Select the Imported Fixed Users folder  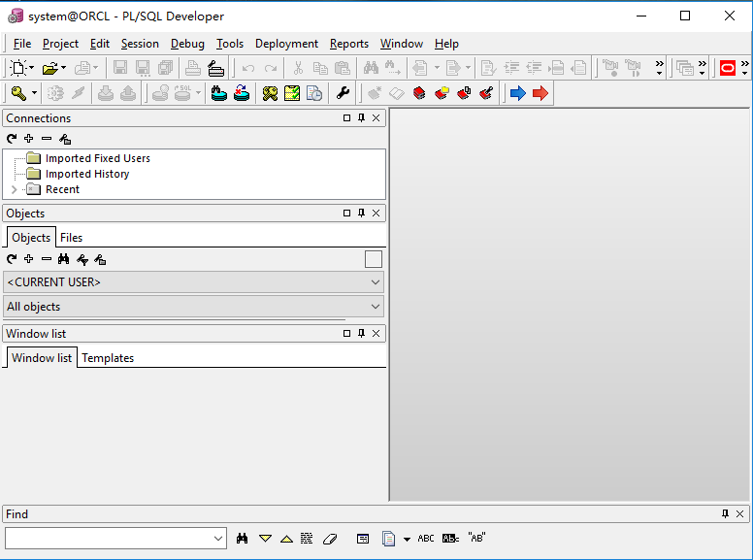(x=97, y=158)
